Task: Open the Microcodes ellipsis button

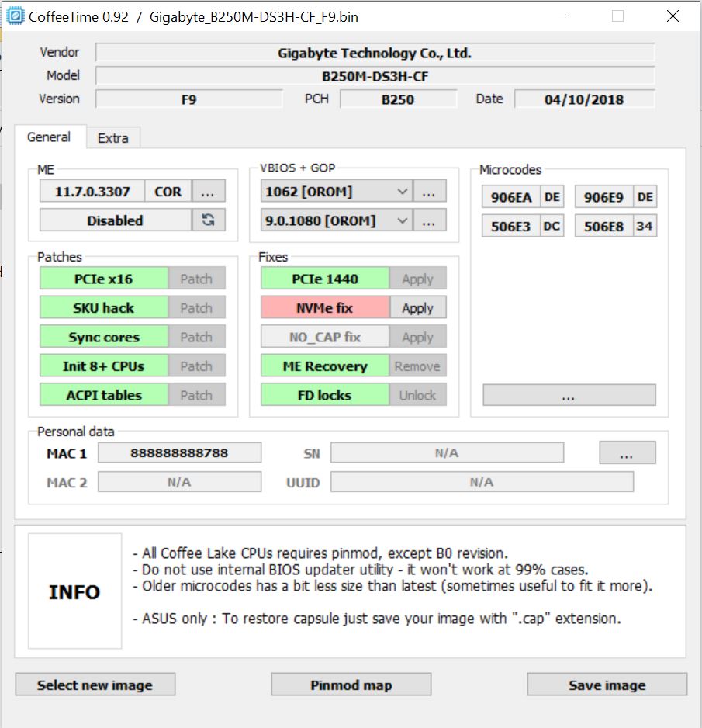Action: pyautogui.click(x=569, y=395)
